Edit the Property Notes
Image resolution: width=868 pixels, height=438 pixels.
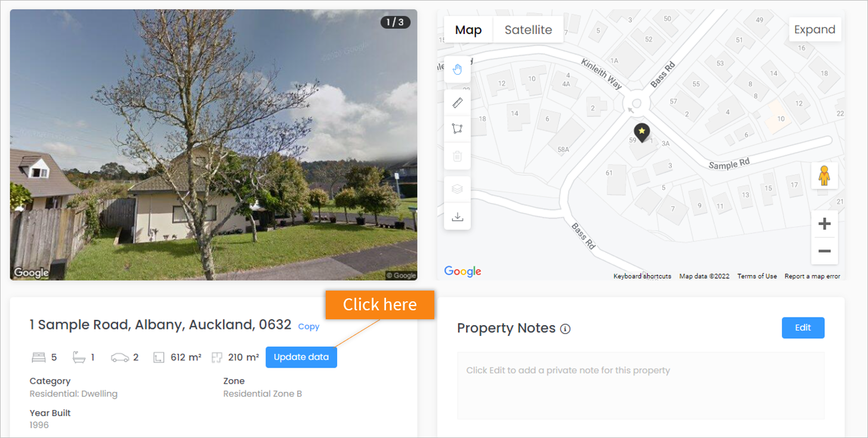(803, 328)
